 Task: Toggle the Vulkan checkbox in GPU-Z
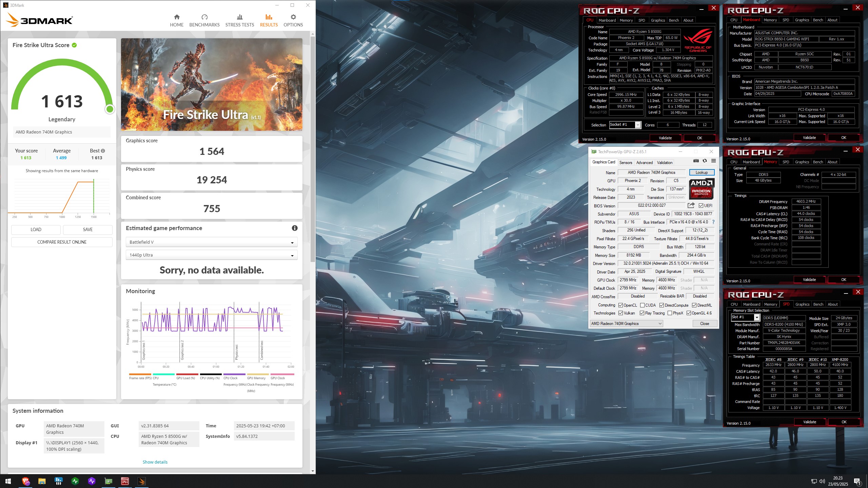click(620, 313)
